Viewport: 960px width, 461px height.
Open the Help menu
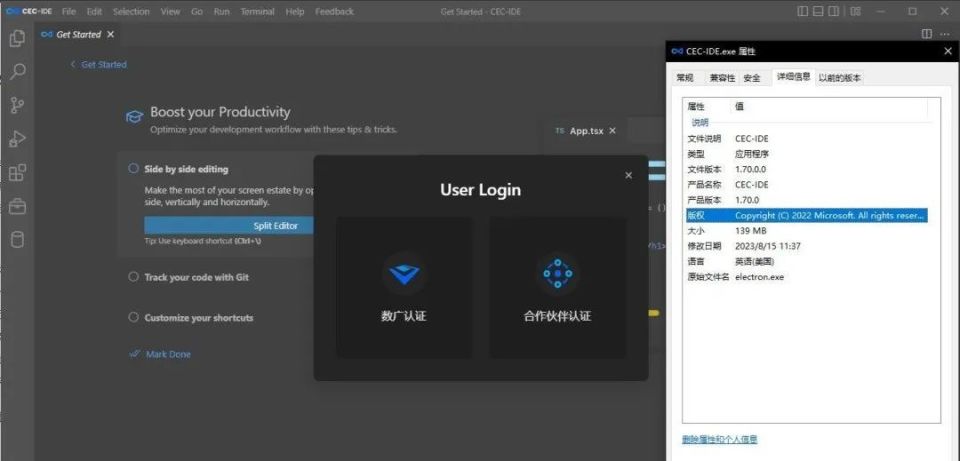pyautogui.click(x=294, y=12)
